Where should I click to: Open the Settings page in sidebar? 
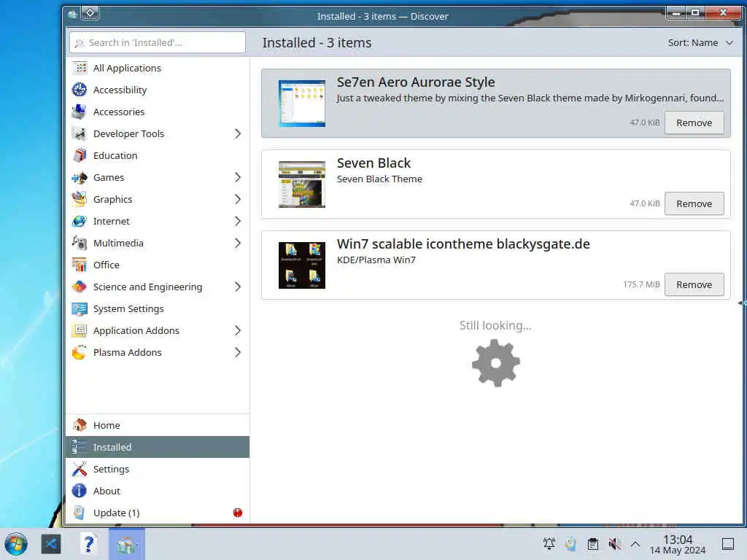click(158, 469)
